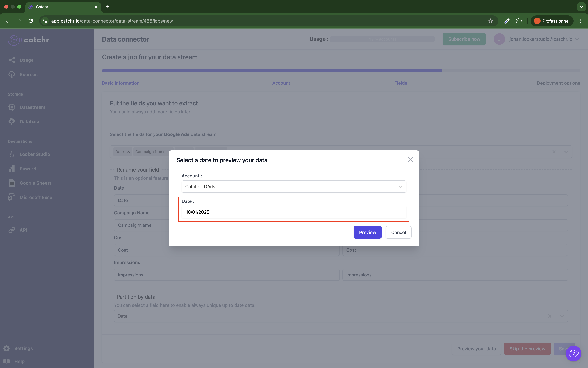Click the Database cloud upload icon
Viewport: 588px width, 368px height.
tap(12, 121)
